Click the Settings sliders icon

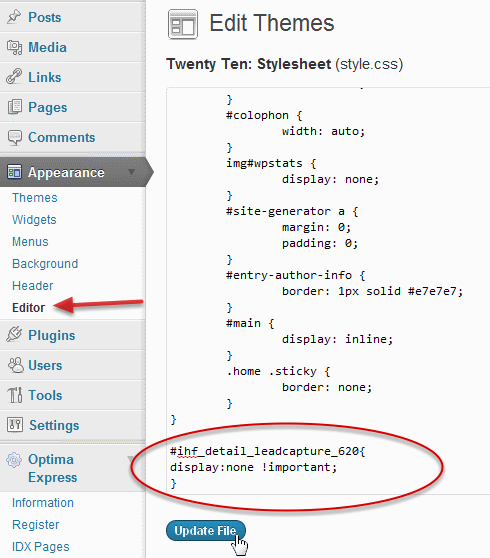[15, 425]
